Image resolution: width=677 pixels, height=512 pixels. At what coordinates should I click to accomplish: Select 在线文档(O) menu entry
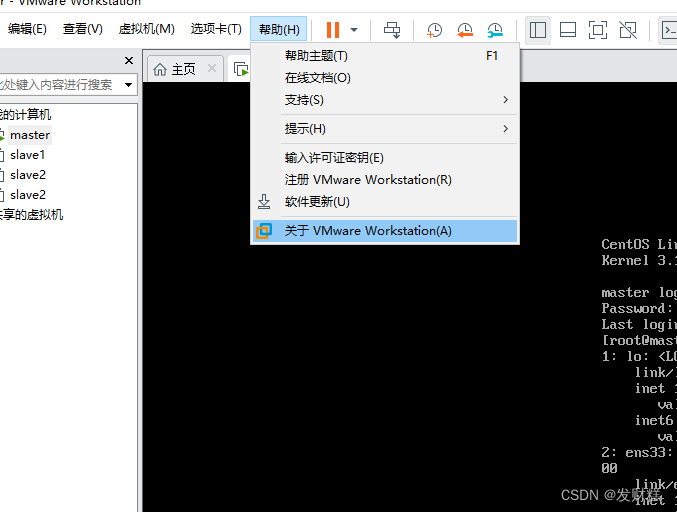tap(385, 78)
